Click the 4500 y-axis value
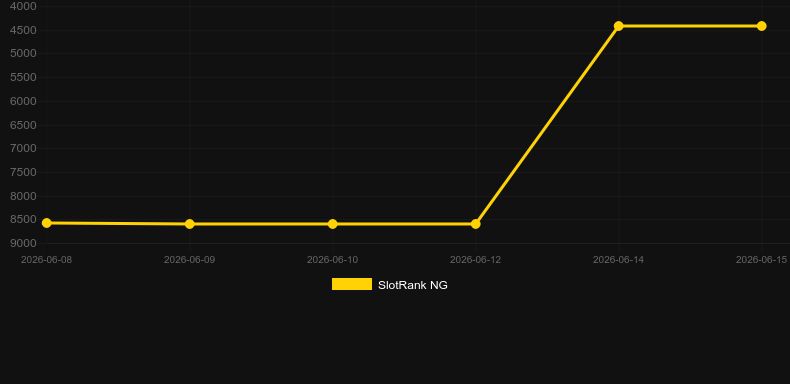 23,30
